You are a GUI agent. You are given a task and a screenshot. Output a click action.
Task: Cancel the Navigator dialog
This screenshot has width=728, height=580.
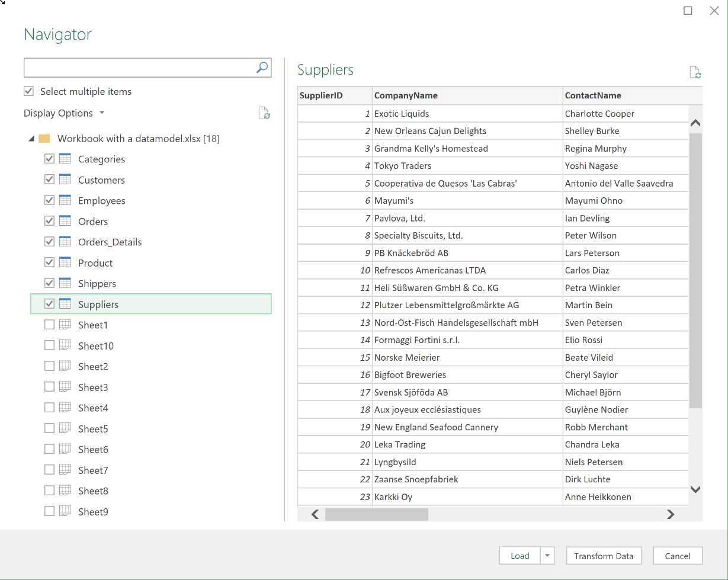coord(678,556)
